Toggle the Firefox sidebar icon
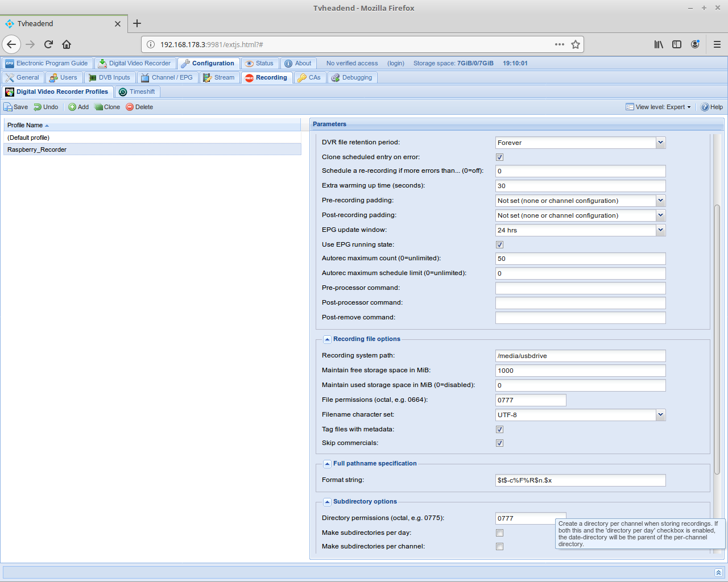The image size is (728, 582). 677,44
